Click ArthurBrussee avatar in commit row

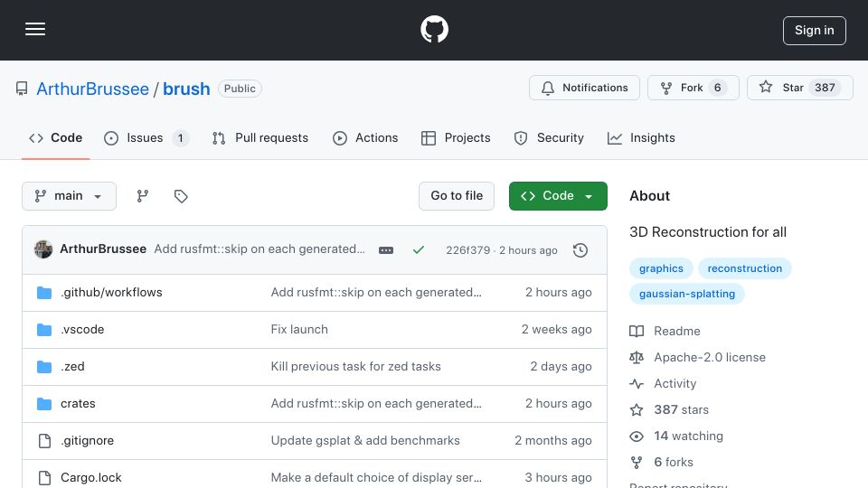point(43,249)
